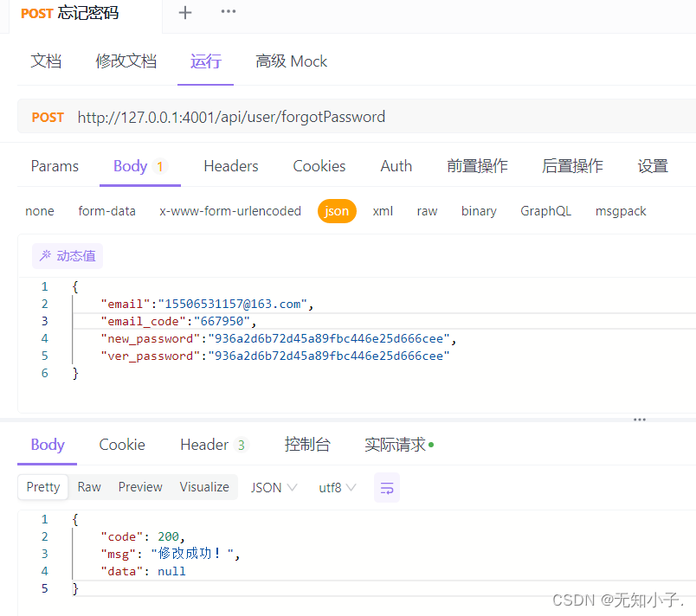Select the Visualize response view

coord(204,487)
